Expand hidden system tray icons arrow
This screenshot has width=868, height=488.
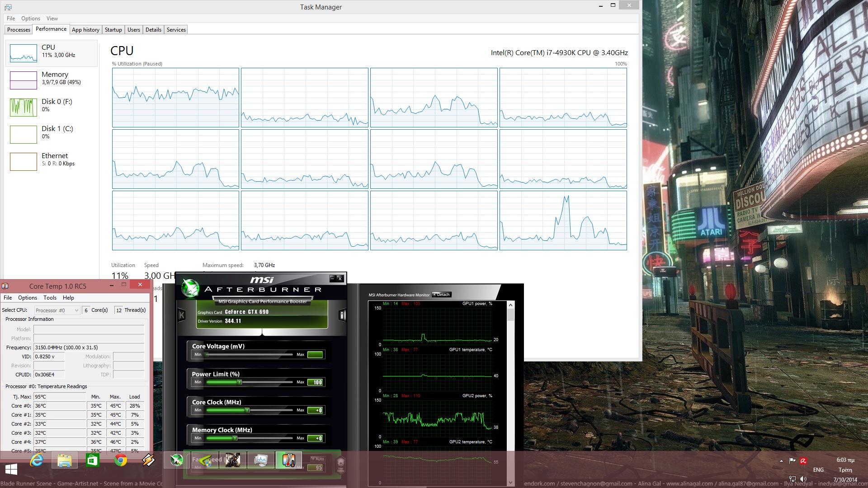781,461
